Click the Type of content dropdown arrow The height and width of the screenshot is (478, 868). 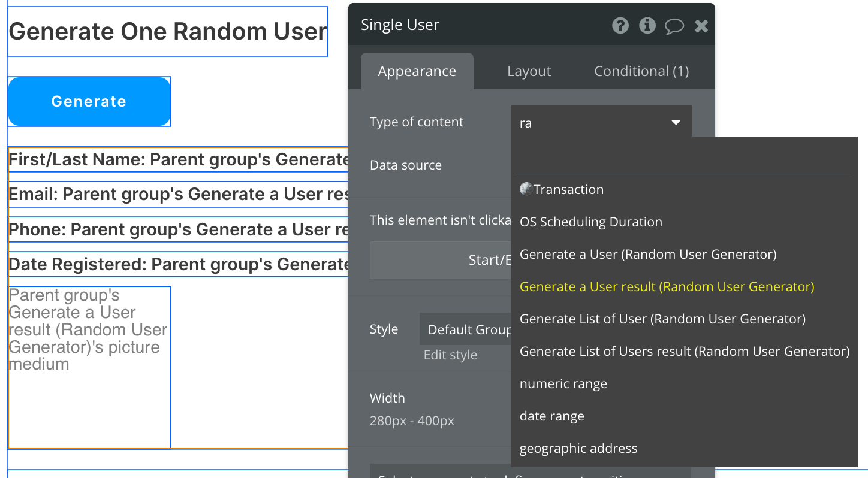676,123
